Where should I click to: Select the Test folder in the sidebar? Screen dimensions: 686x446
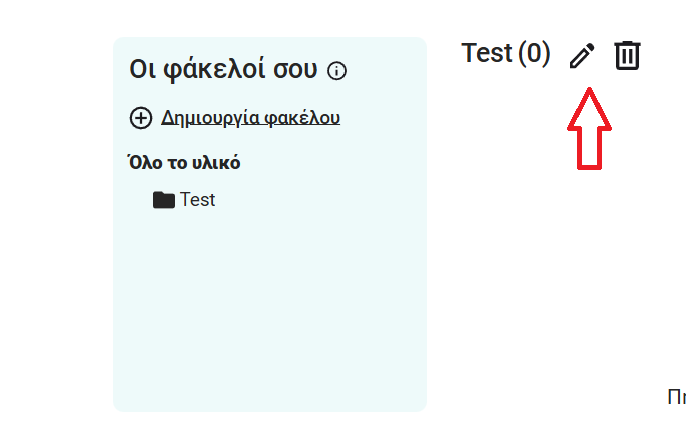[x=197, y=200]
